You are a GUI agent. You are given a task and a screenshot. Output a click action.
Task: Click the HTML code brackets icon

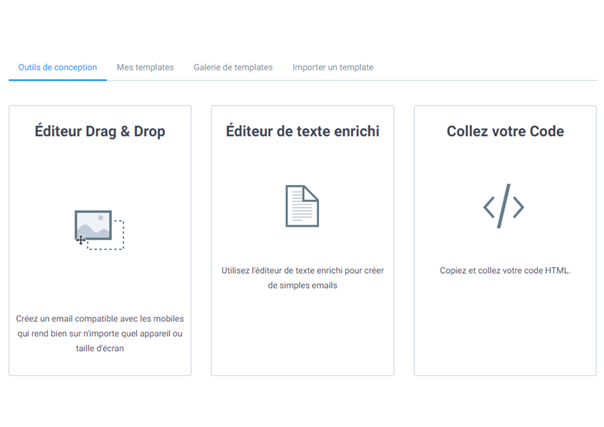504,206
